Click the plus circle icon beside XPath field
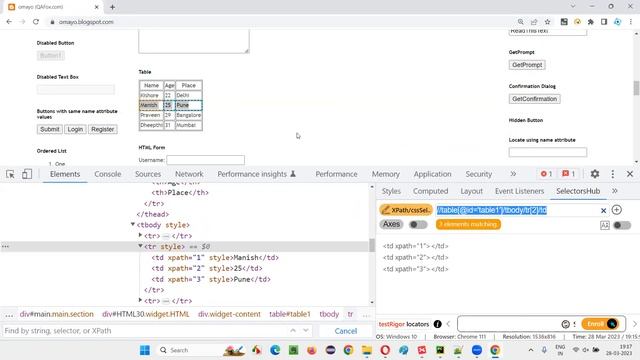The image size is (640, 360). (x=617, y=210)
